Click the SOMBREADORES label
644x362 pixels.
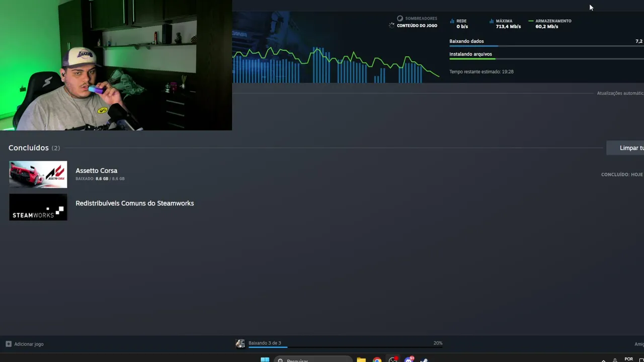point(421,19)
